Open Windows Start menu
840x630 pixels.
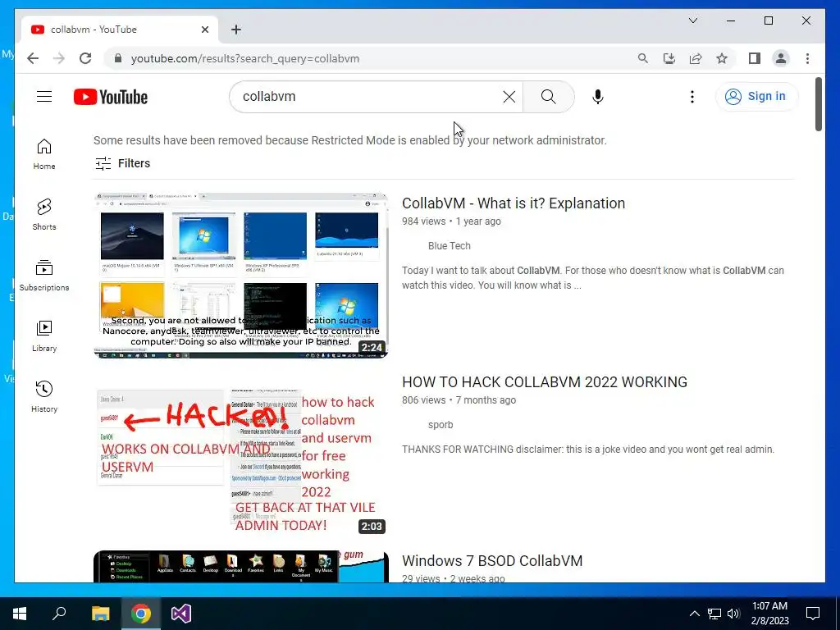[x=20, y=614]
